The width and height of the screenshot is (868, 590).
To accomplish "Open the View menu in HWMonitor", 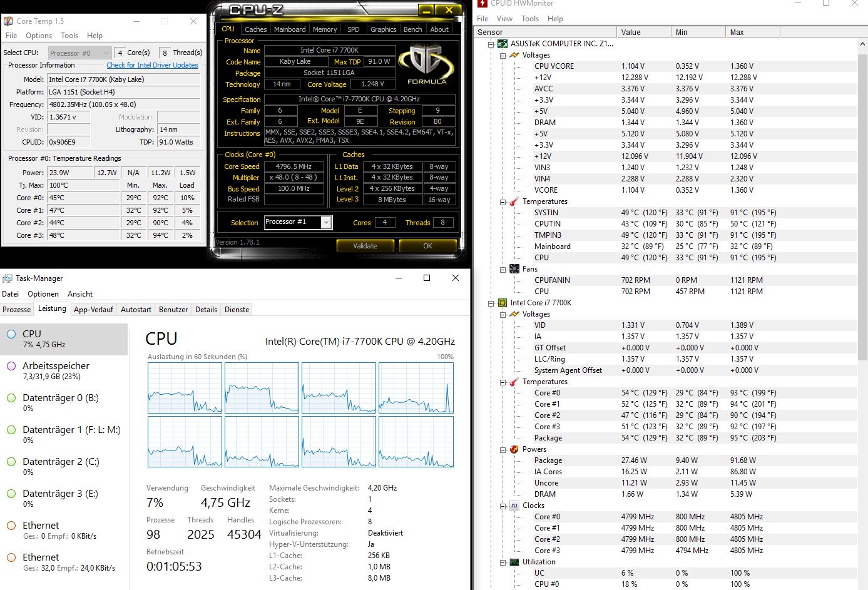I will 504,19.
